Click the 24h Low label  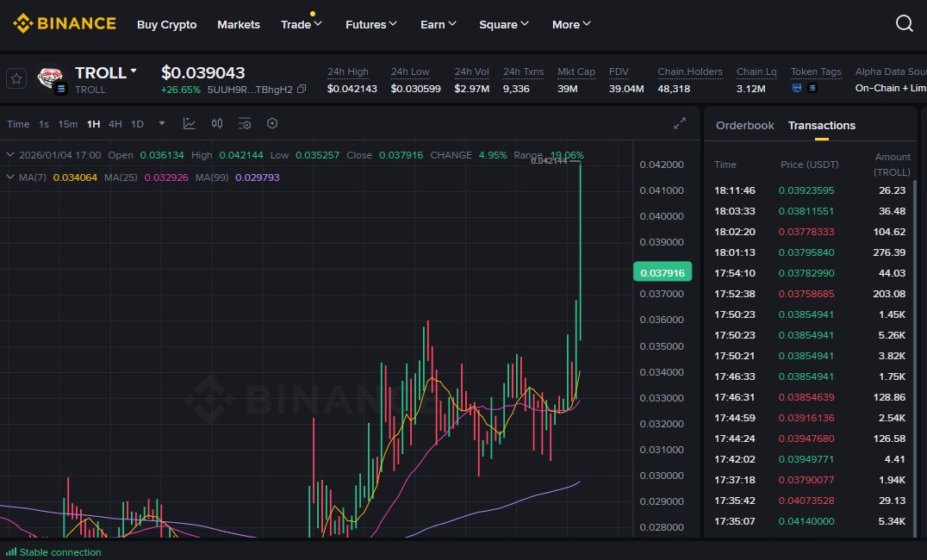(410, 72)
